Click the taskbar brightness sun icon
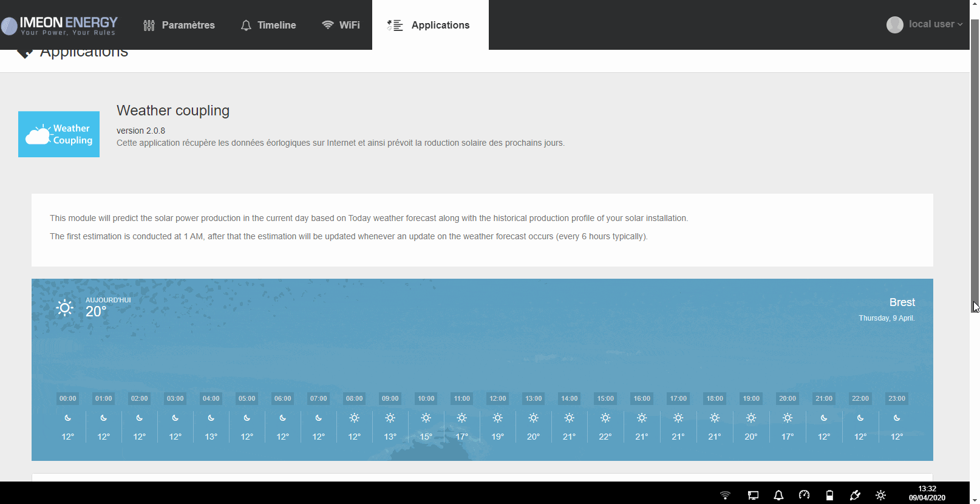 [x=880, y=495]
